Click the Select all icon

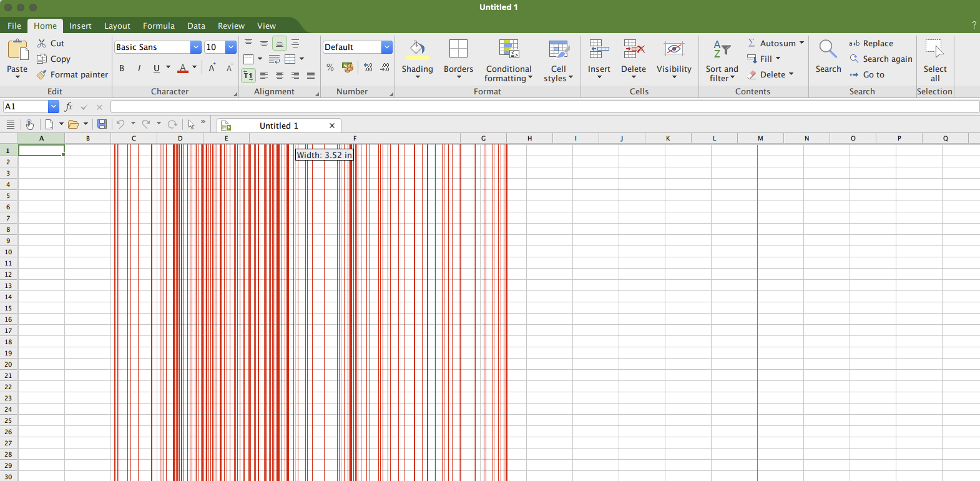point(934,49)
